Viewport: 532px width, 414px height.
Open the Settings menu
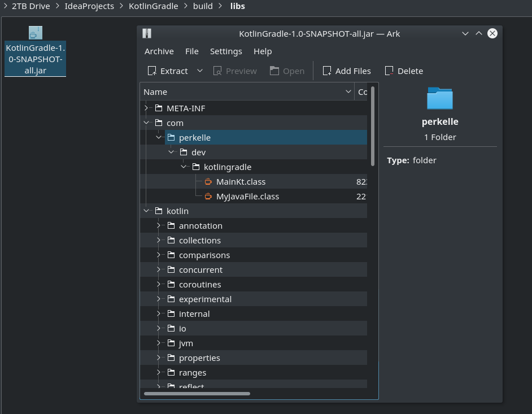click(226, 51)
